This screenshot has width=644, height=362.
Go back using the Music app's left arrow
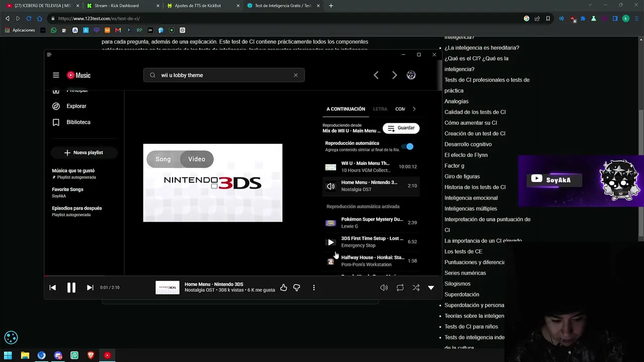pos(376,75)
